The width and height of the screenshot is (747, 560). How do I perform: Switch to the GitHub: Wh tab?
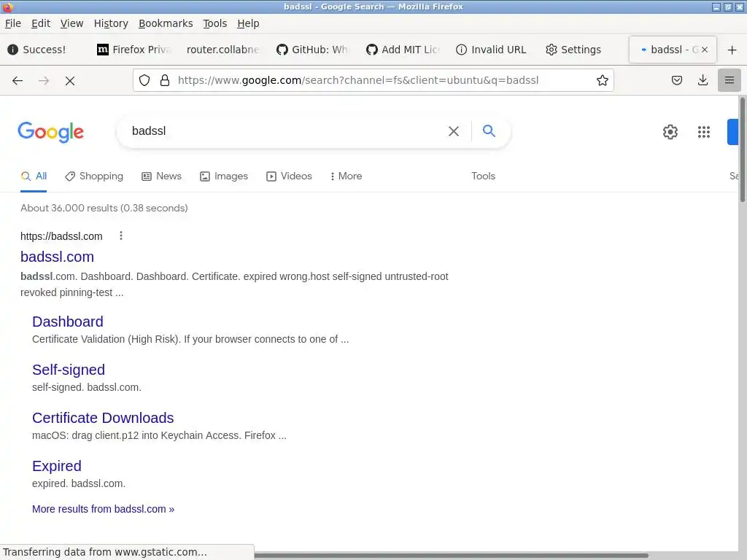pyautogui.click(x=313, y=50)
